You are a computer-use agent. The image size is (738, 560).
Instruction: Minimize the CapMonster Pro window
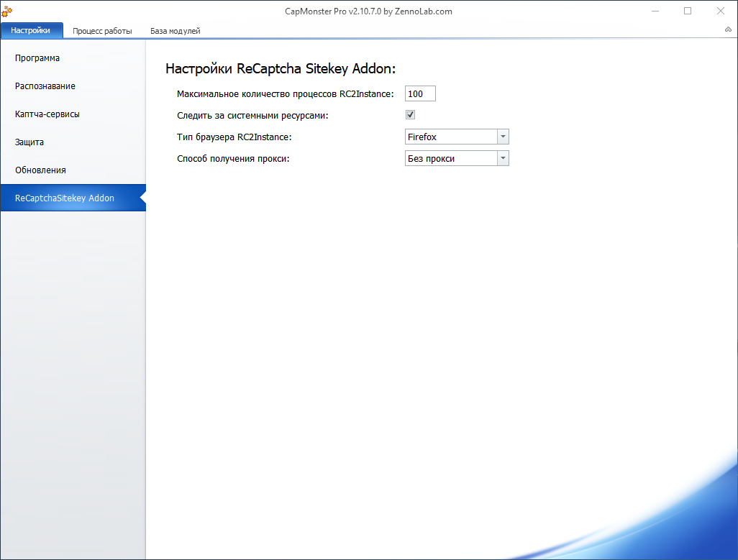(x=655, y=11)
